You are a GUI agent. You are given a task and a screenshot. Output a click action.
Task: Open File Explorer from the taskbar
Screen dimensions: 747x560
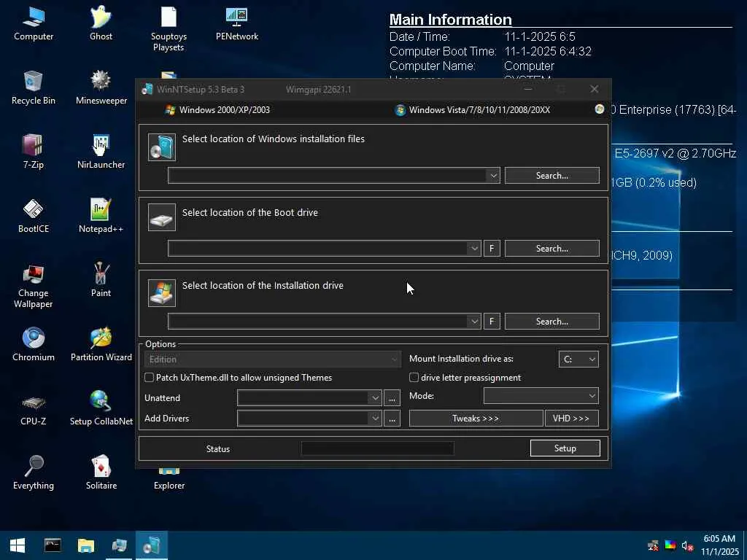tap(86, 545)
